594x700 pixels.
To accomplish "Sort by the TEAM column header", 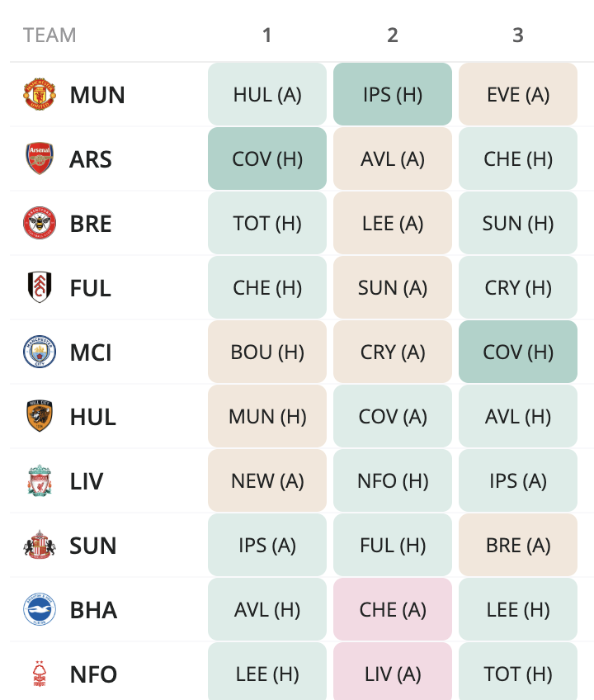I will (49, 35).
